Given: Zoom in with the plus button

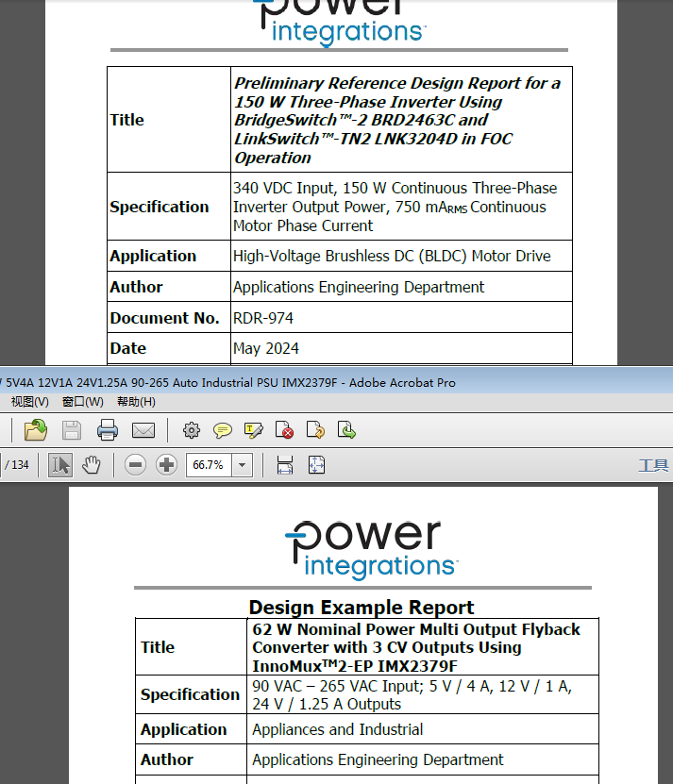Looking at the screenshot, I should click(166, 465).
